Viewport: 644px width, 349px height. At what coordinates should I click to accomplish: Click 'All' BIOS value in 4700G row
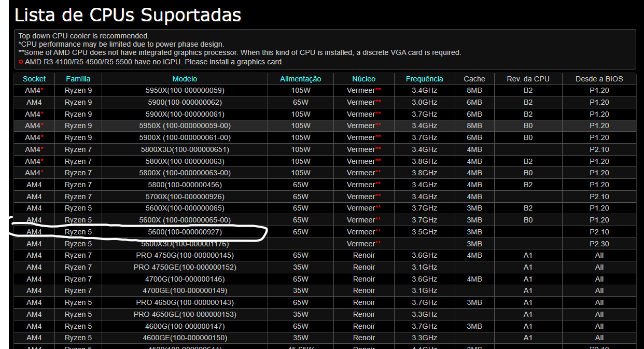point(599,279)
